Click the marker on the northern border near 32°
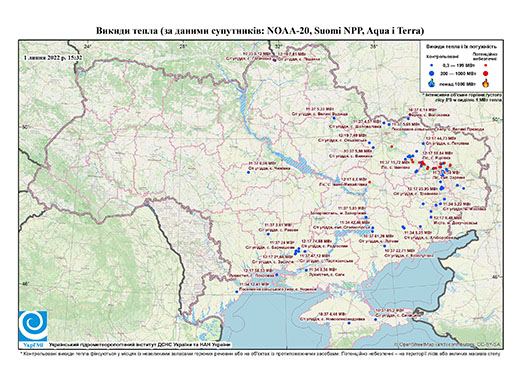 275,60
